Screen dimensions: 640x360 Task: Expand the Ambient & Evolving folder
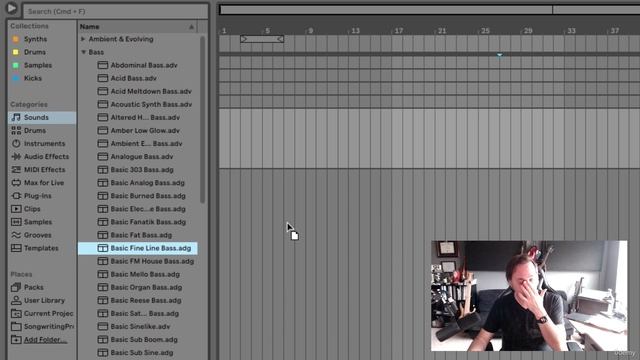tap(83, 39)
